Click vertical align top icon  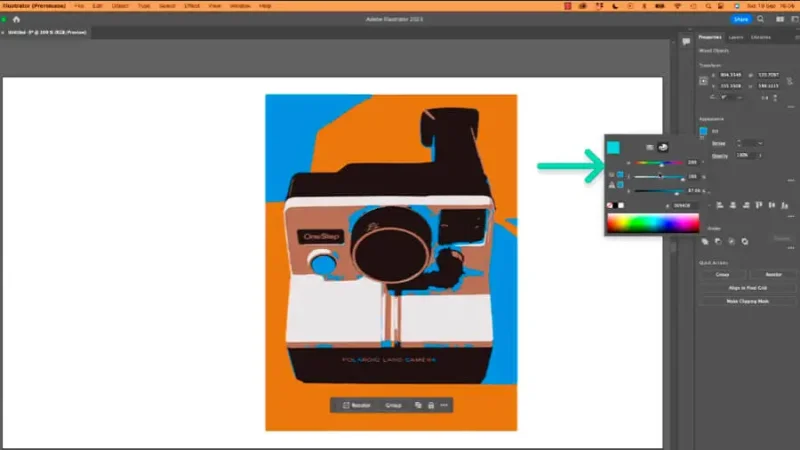[759, 205]
